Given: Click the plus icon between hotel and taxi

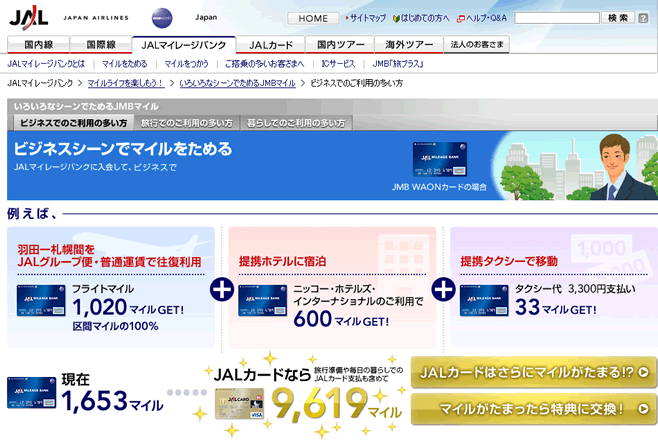Looking at the screenshot, I should click(444, 289).
